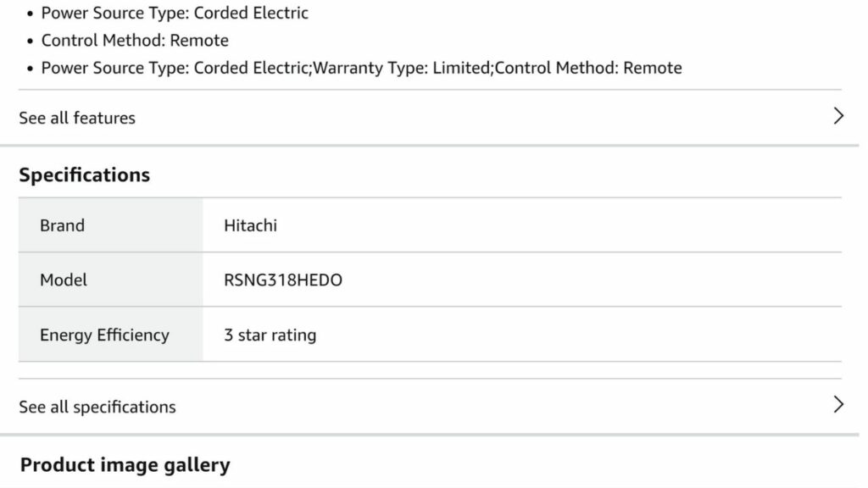The image size is (868, 488).
Task: Click Power Source Type starting the longest bullet
Action: click(115, 68)
